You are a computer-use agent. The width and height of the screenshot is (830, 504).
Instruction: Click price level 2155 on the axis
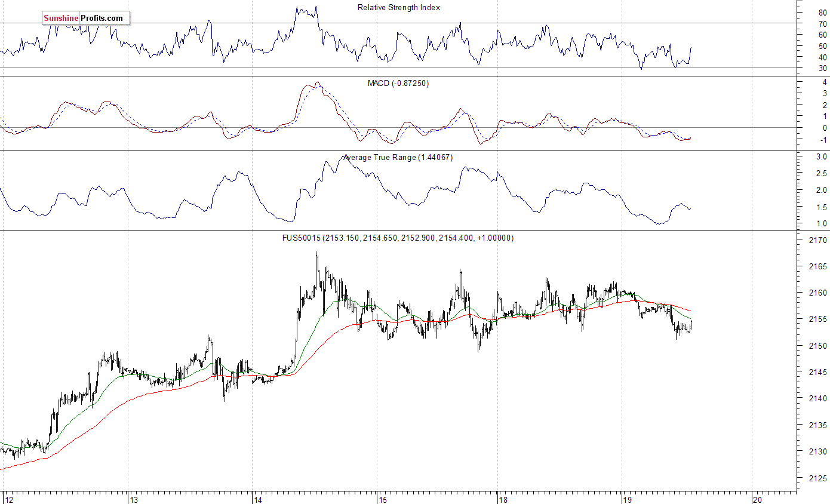tap(819, 319)
